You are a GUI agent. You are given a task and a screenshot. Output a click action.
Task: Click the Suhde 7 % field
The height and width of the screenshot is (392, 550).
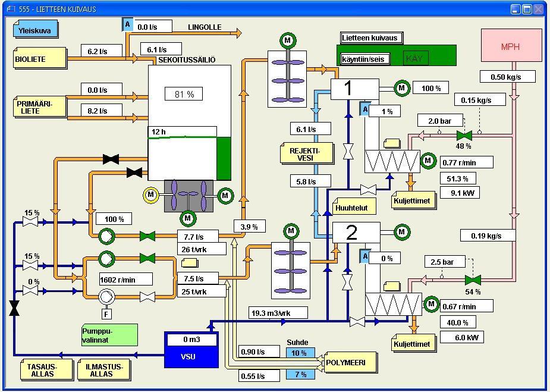point(300,375)
